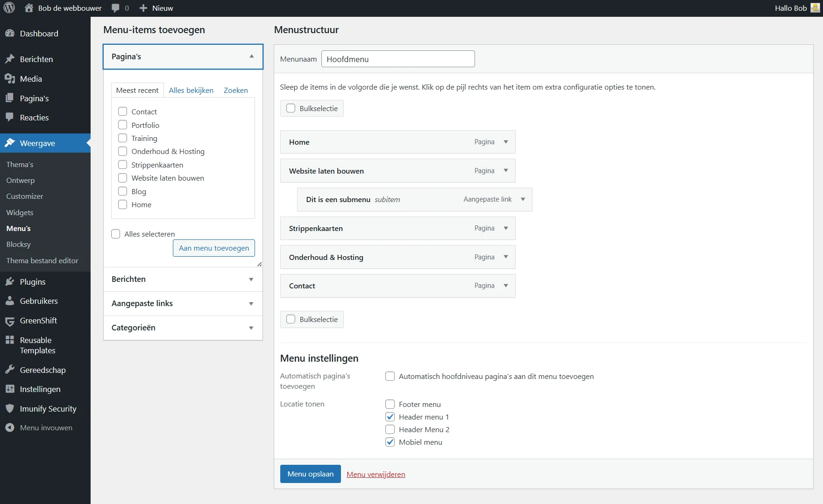Disable the Mobiel menu location
The height and width of the screenshot is (504, 823).
coord(390,442)
